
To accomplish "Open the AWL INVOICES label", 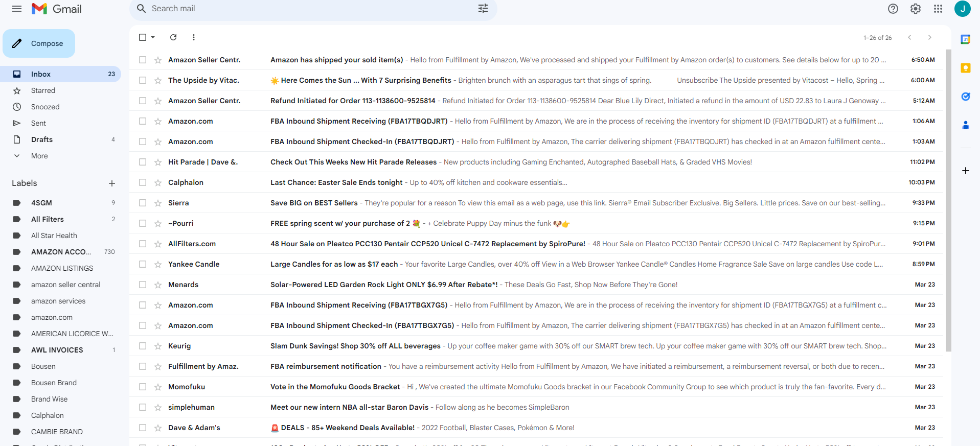I will pyautogui.click(x=60, y=350).
